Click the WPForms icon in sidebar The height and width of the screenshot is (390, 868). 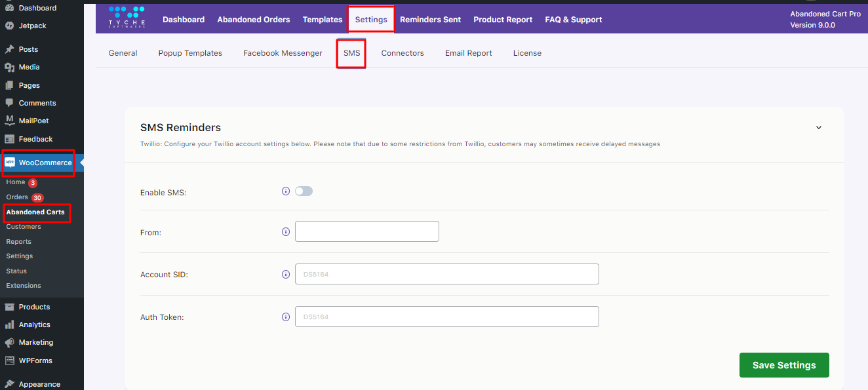coord(10,361)
